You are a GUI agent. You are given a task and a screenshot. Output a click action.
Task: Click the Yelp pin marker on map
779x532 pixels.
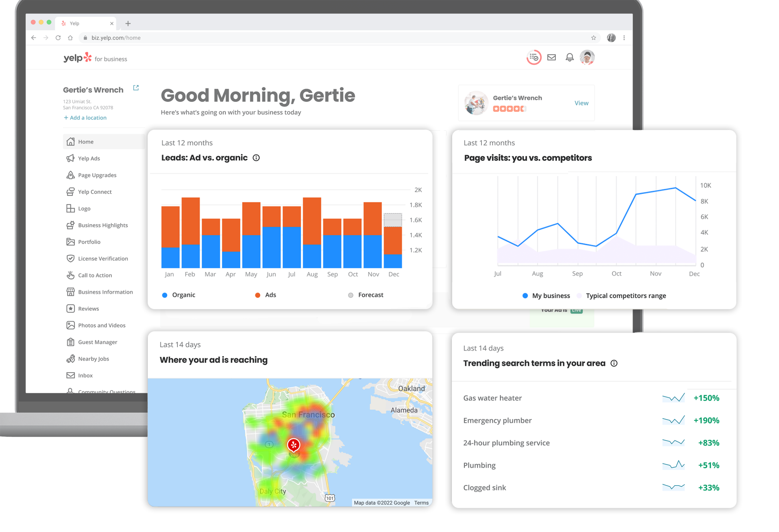294,445
